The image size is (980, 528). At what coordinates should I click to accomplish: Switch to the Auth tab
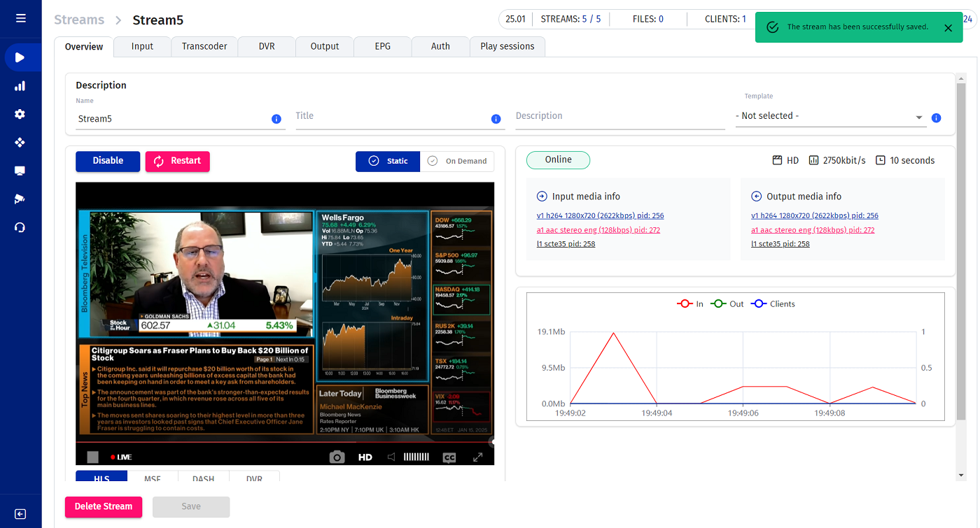(x=440, y=46)
